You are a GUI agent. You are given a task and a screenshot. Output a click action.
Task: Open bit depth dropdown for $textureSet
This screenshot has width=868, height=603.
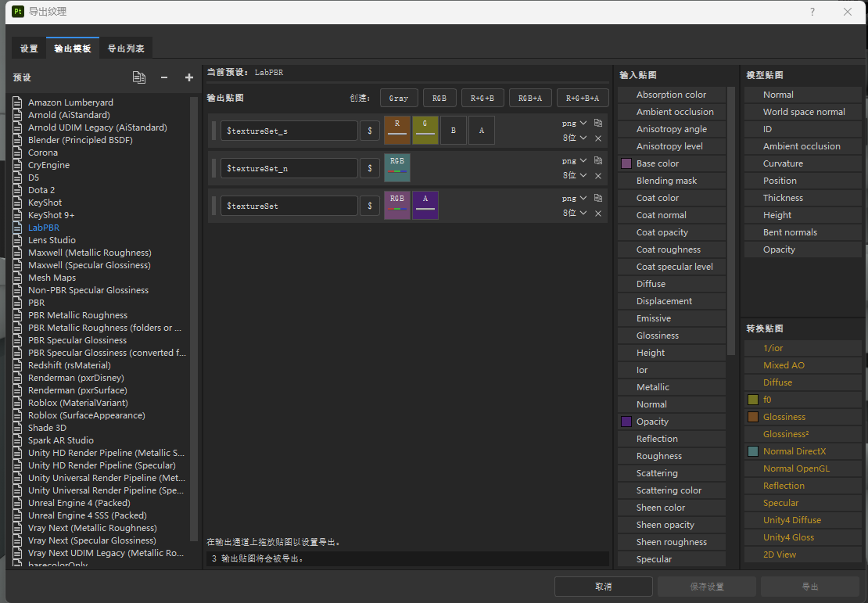(x=574, y=214)
